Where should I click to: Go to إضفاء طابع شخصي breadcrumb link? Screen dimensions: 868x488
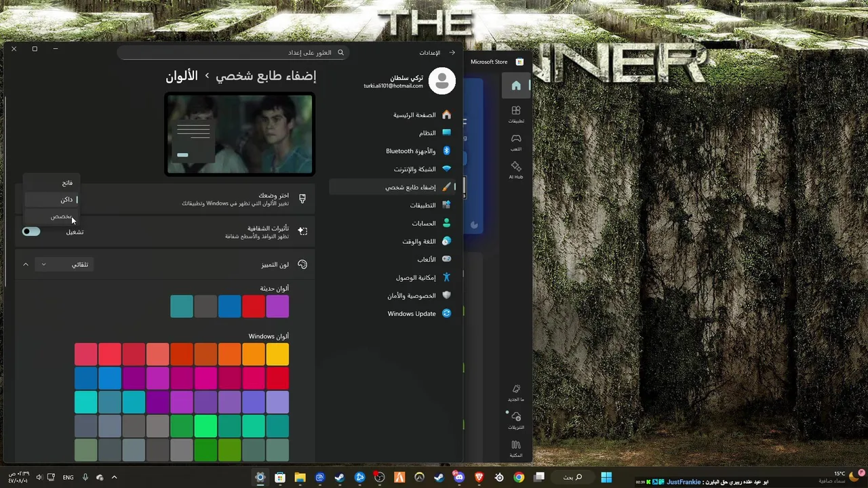point(266,76)
